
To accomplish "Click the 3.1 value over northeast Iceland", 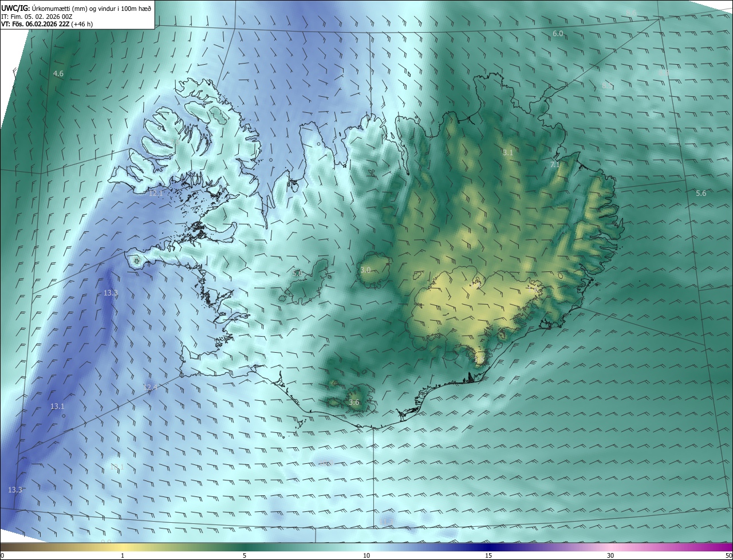I will click(x=508, y=153).
